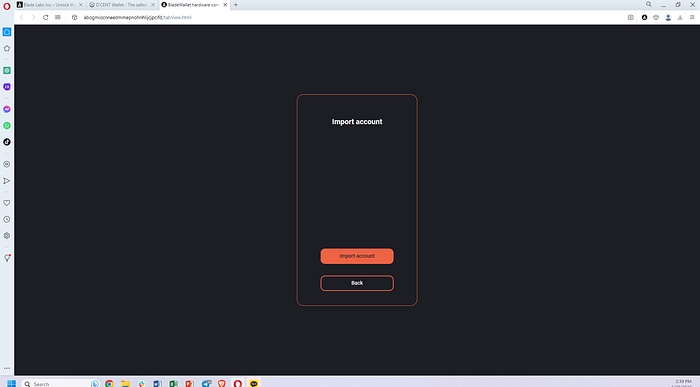
Task: Open the sidebar clock history icon
Action: click(7, 219)
